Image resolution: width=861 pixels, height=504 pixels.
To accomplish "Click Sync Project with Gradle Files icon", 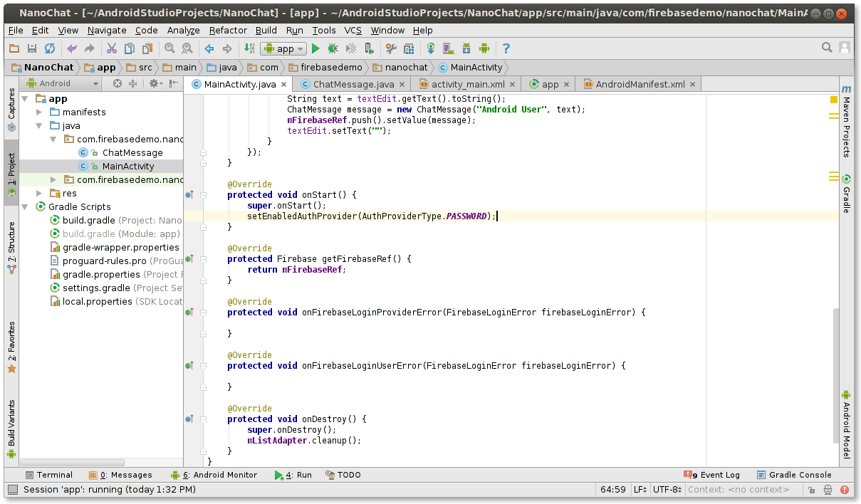I will (431, 48).
